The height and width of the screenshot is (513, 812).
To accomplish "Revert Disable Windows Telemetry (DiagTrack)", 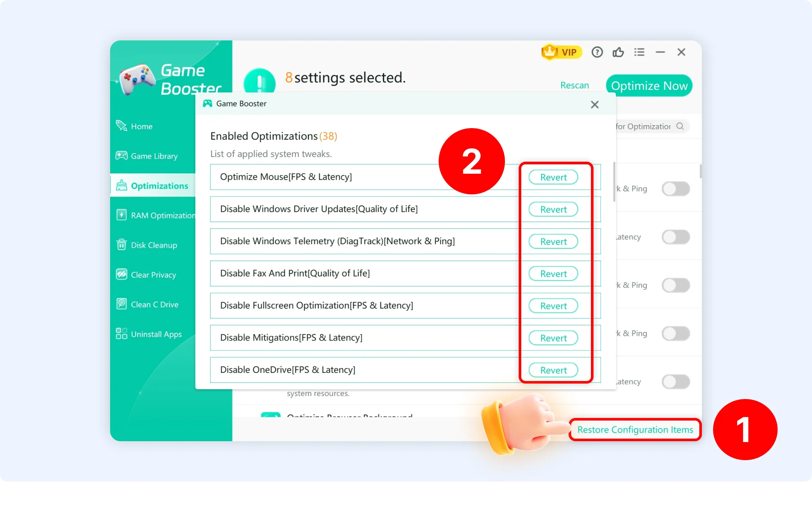I will [553, 242].
